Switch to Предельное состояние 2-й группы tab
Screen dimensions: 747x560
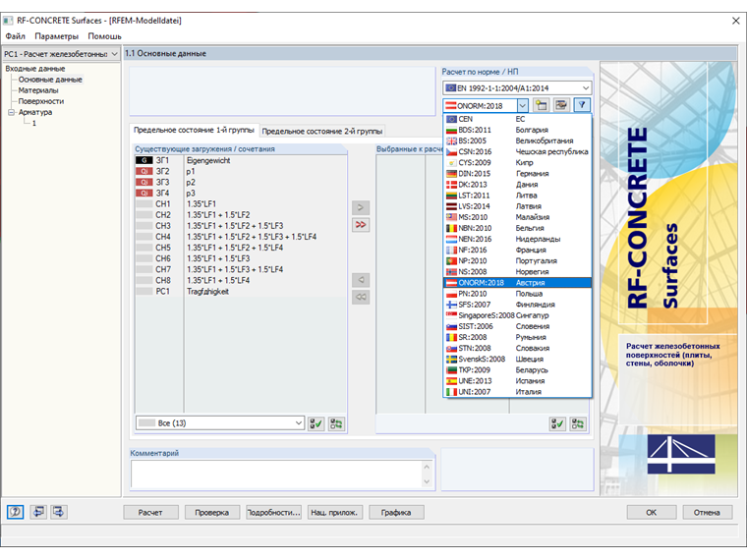pos(322,131)
